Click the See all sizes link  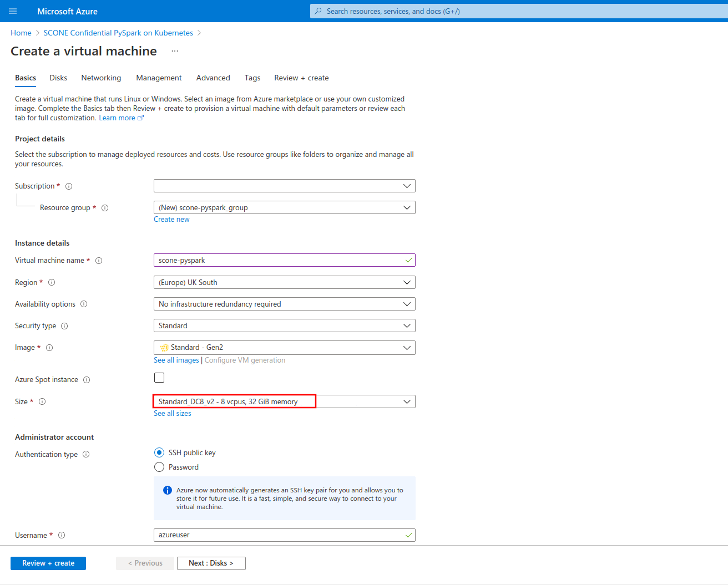[x=172, y=413]
